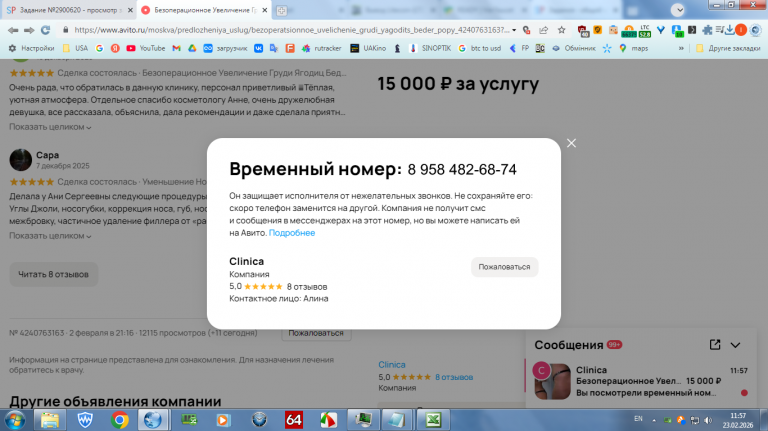Show hidden tray icons arrow

654,420
